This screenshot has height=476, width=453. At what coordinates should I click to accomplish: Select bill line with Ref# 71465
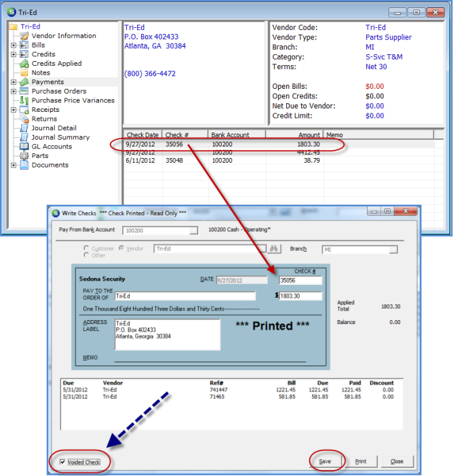229,397
